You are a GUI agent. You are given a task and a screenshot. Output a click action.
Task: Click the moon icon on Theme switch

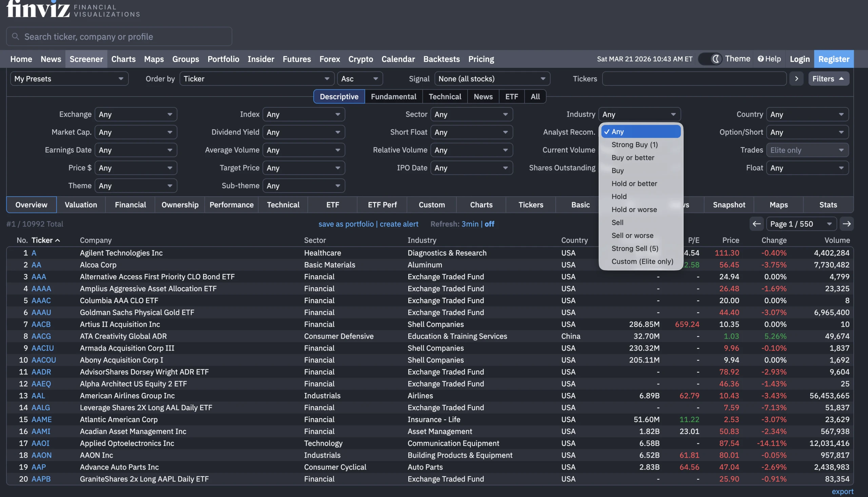coord(716,59)
